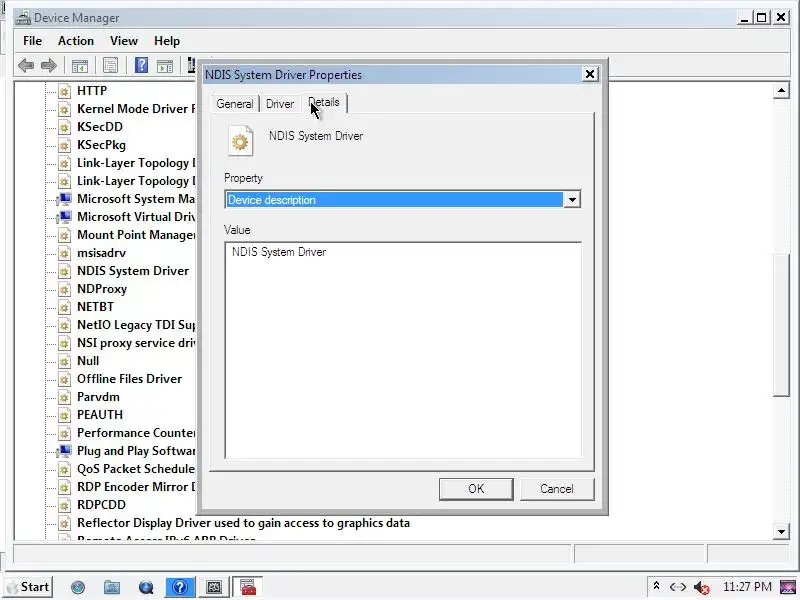800x600 pixels.
Task: Open the Action menu
Action: [76, 41]
